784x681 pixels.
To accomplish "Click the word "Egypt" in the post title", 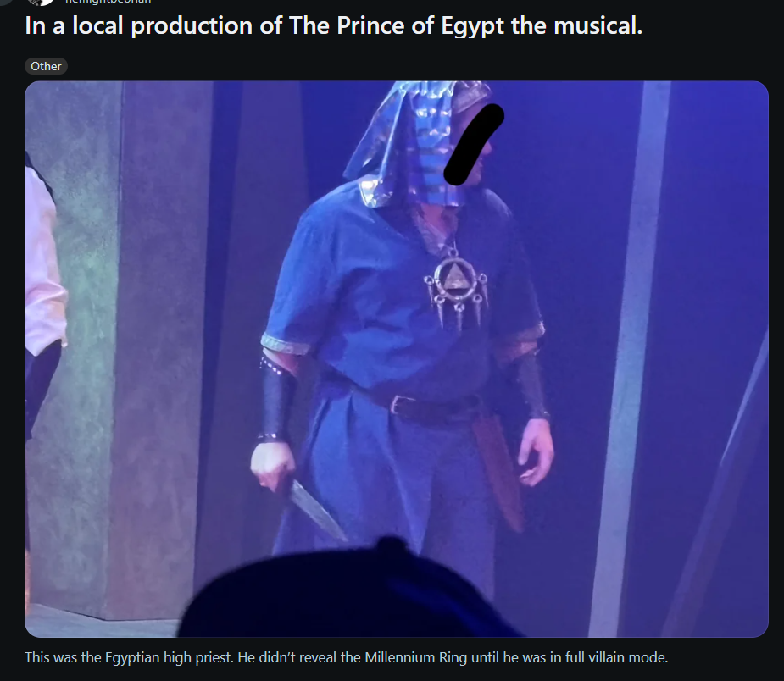I will point(472,25).
